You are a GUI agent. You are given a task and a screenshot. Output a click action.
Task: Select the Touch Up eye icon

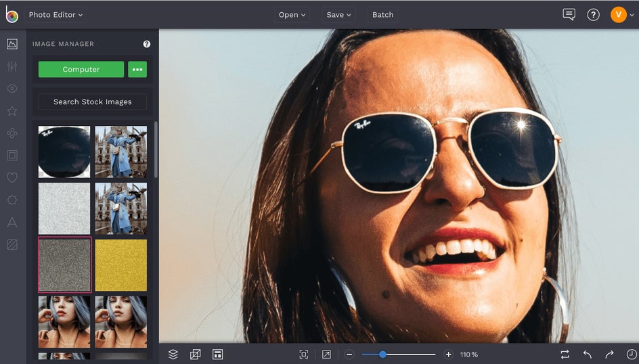click(12, 89)
